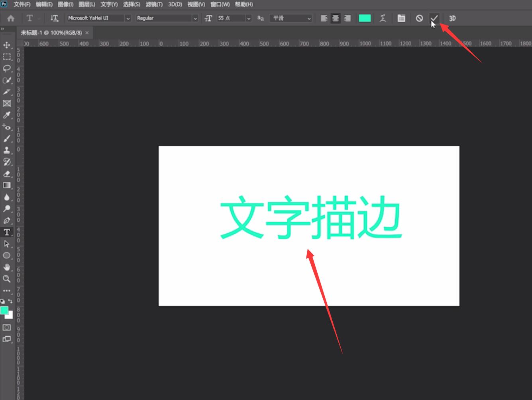Toggle the Character and Paragraph panels
Image resolution: width=532 pixels, height=400 pixels.
(x=401, y=18)
